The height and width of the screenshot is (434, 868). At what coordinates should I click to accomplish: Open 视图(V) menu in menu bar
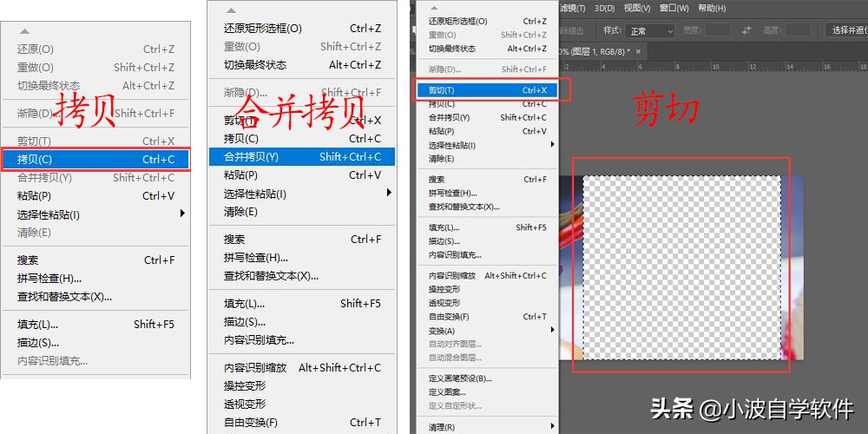point(636,8)
